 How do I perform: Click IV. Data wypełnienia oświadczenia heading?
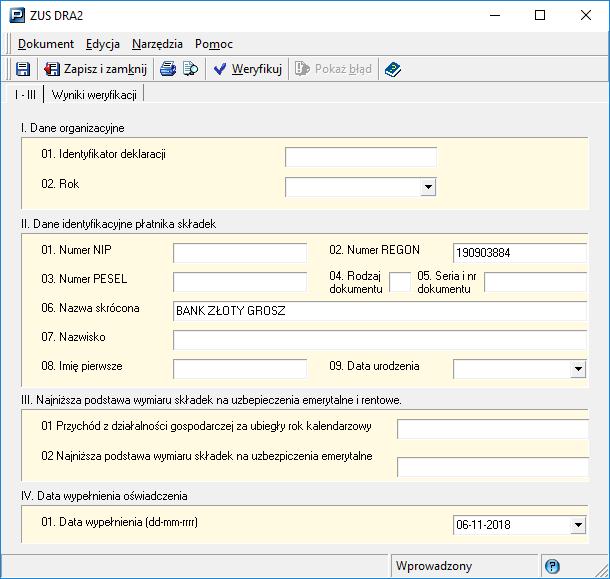click(104, 496)
